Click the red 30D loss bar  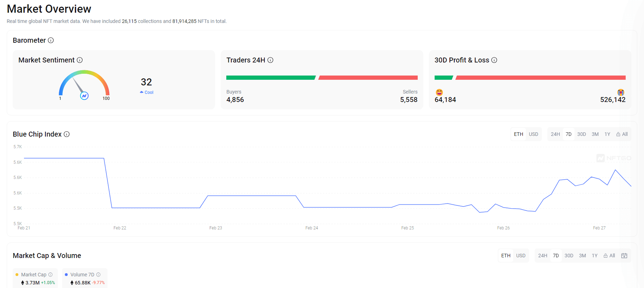541,78
